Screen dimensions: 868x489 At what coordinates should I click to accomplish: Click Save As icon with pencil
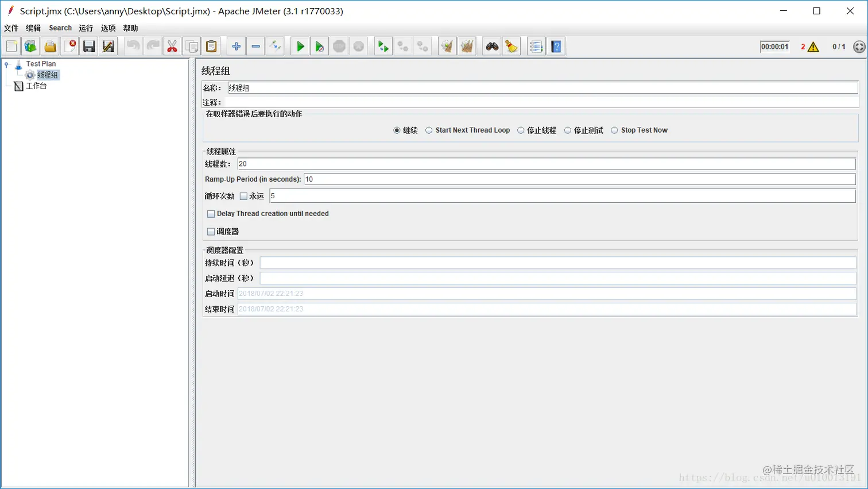point(108,47)
